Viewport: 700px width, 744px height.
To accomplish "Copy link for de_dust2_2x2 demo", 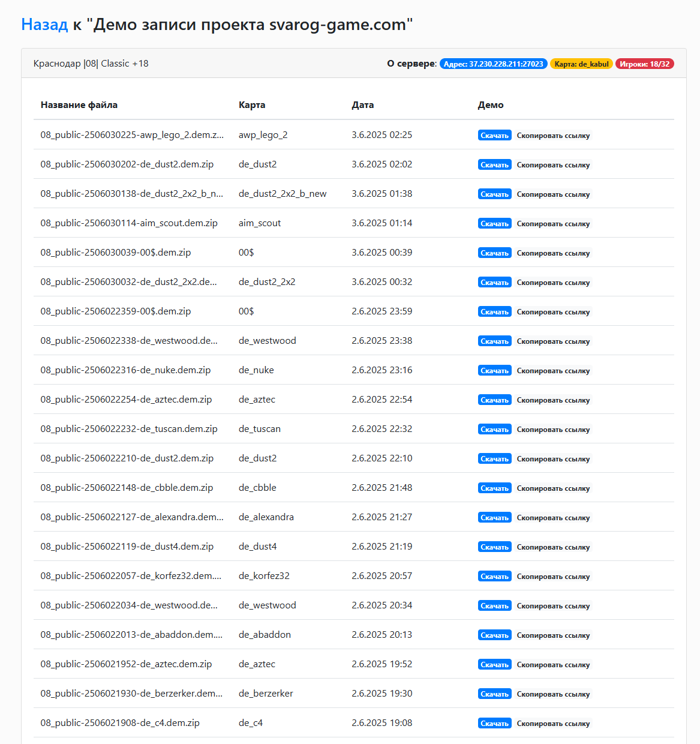I will tap(554, 282).
